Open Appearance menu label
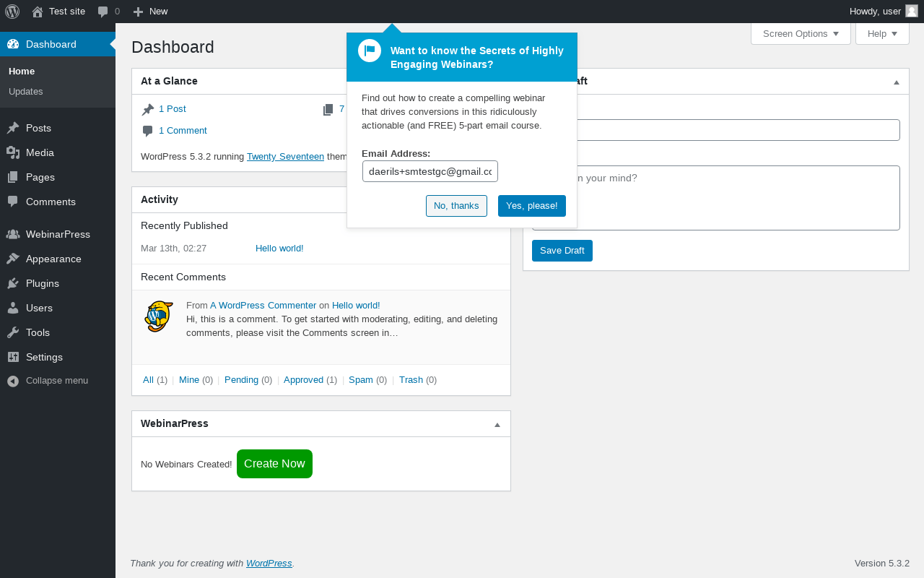This screenshot has width=924, height=578. click(x=53, y=259)
